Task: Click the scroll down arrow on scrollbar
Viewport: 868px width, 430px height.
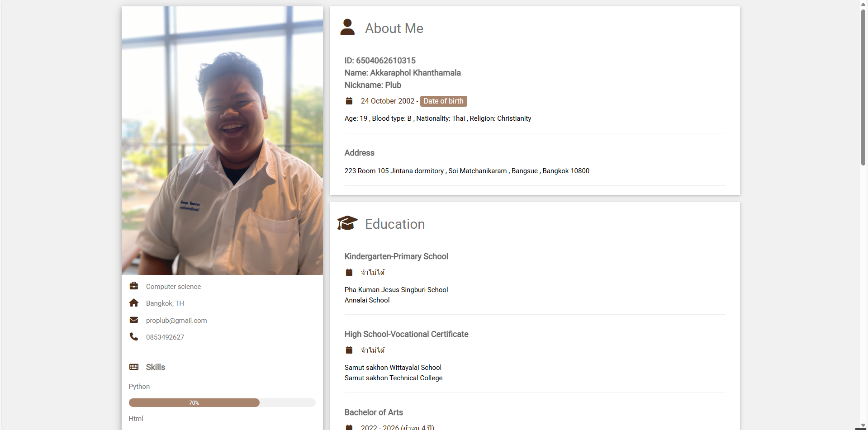Action: point(863,425)
